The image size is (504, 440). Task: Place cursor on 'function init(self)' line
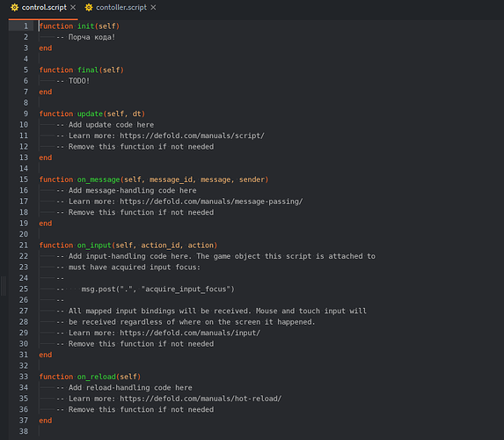[79, 26]
